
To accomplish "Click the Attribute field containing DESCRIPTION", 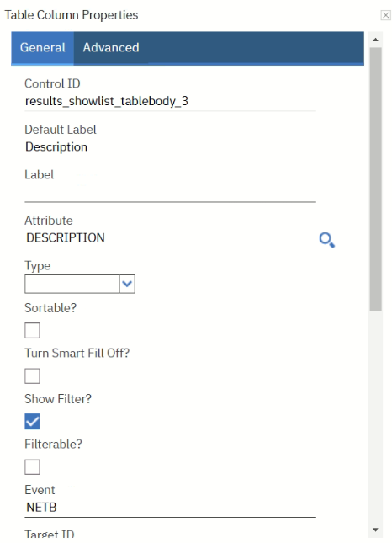I will [x=170, y=238].
